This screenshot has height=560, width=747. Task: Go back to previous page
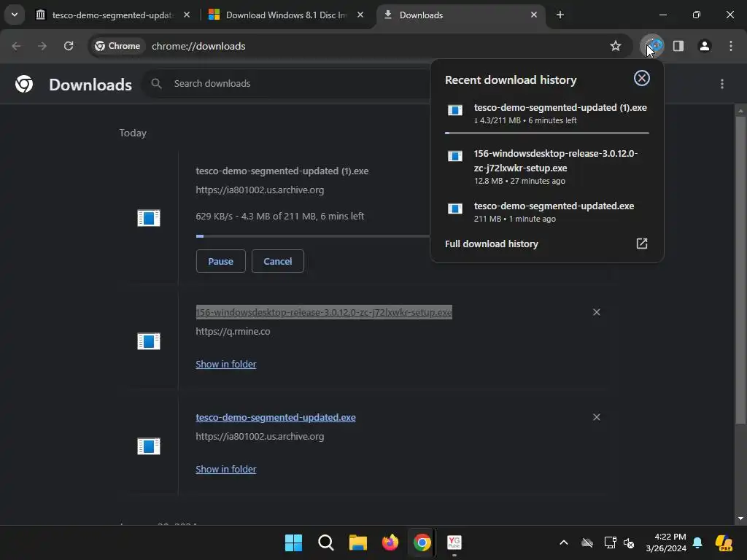pyautogui.click(x=16, y=46)
